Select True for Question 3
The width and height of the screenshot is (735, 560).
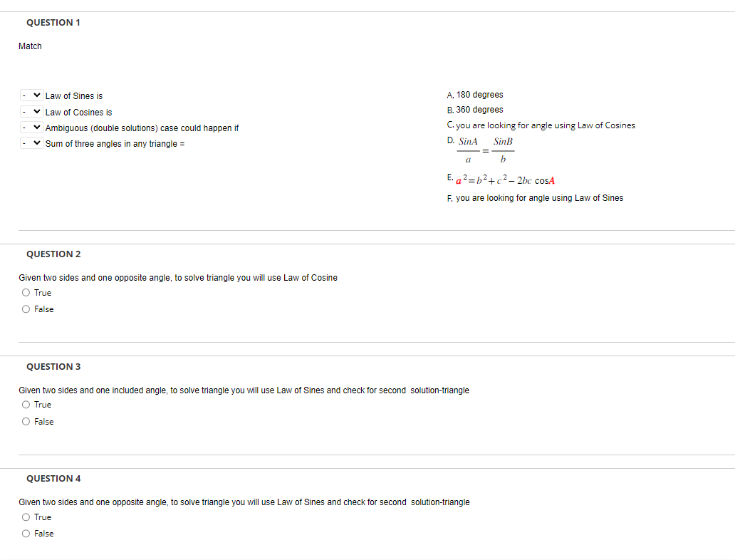click(x=26, y=404)
